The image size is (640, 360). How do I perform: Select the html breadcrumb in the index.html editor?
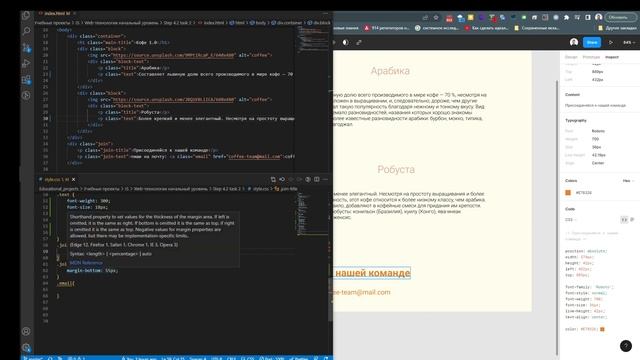click(238, 23)
